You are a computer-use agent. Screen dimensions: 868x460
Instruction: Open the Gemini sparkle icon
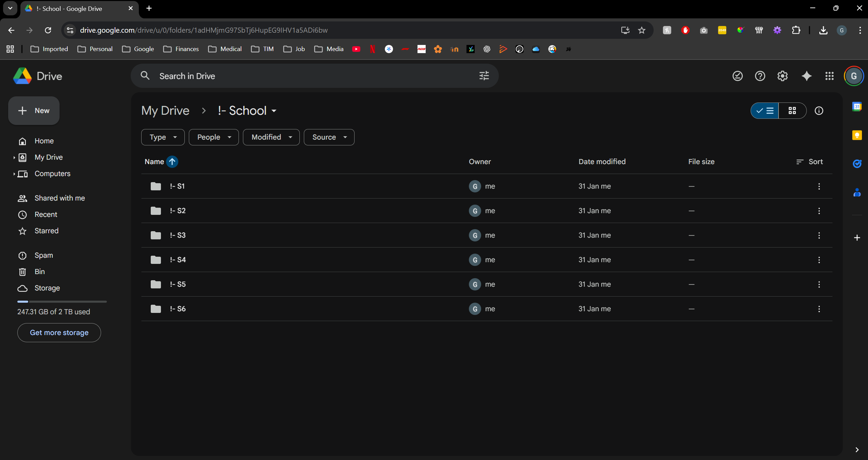coord(806,76)
